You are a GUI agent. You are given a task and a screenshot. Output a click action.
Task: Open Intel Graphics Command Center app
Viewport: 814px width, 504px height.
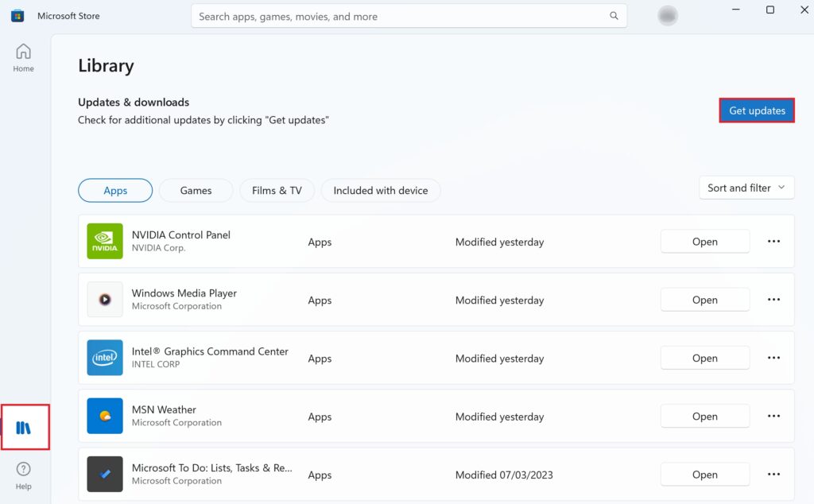(704, 359)
